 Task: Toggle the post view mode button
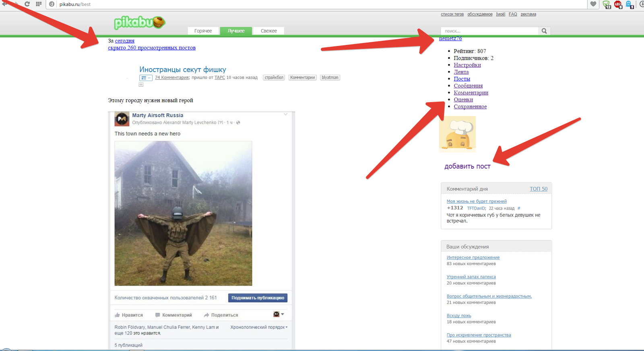pyautogui.click(x=145, y=78)
